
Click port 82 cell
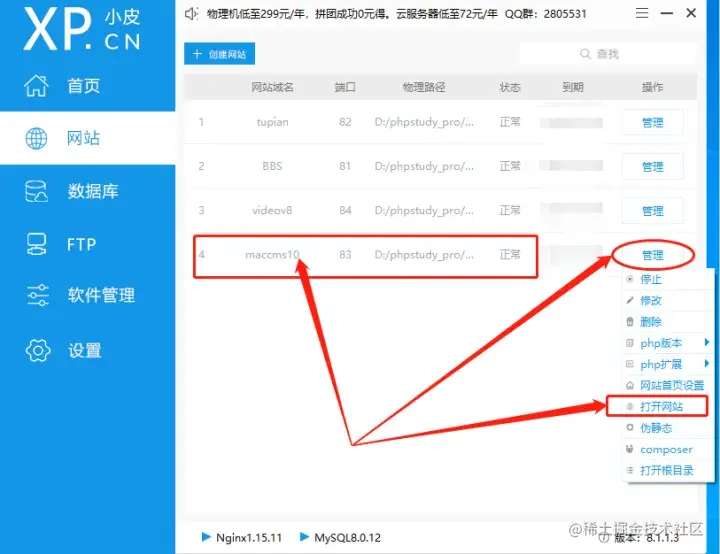[345, 122]
